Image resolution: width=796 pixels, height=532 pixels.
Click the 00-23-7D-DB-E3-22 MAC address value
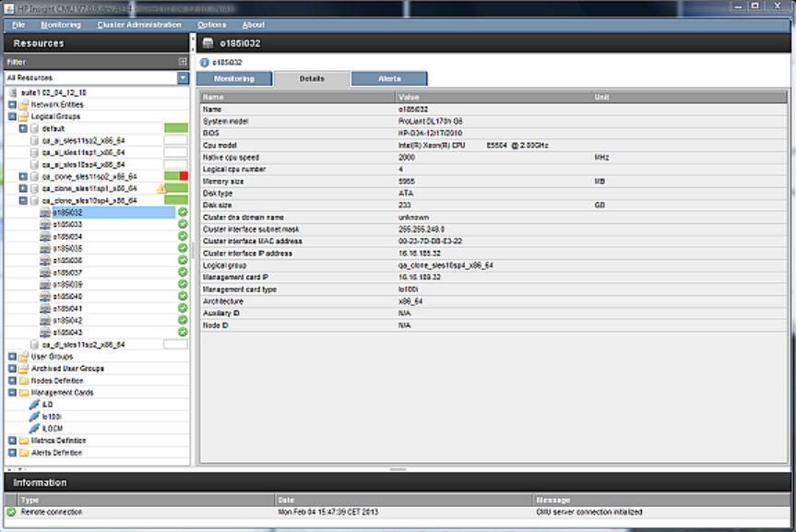(x=430, y=242)
